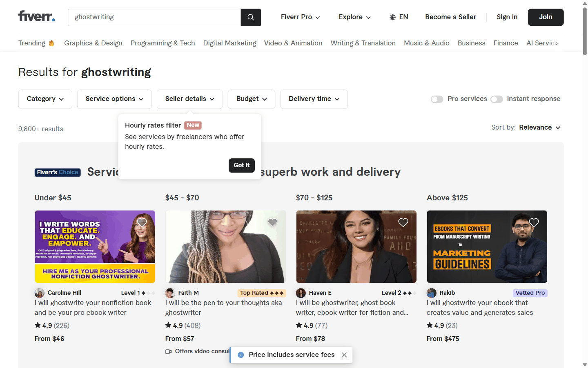Open the nonfiction book ghostwrite gig title
The height and width of the screenshot is (368, 588).
93,307
